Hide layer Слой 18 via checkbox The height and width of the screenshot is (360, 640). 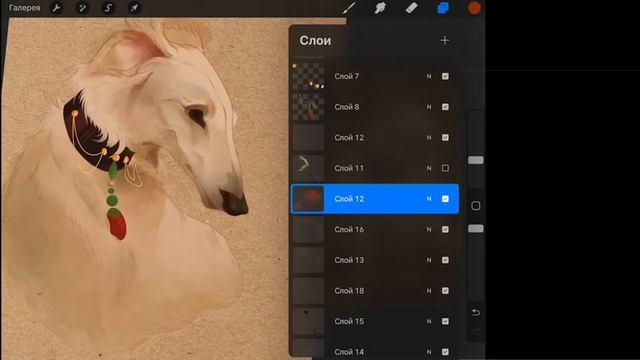445,291
